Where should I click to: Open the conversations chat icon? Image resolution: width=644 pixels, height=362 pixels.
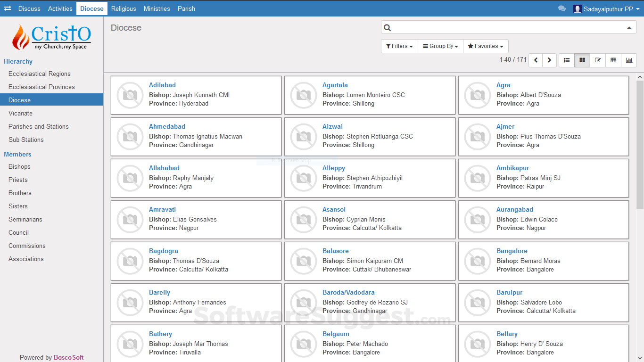coord(561,8)
